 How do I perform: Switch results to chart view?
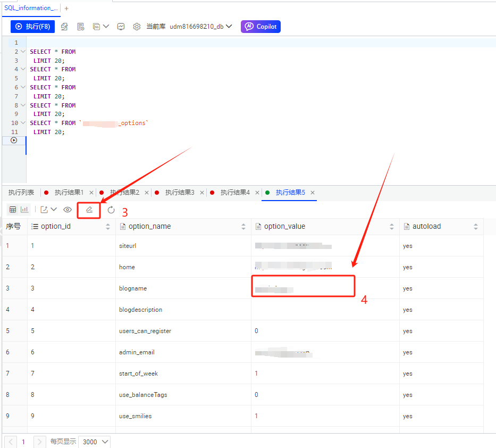pyautogui.click(x=24, y=210)
